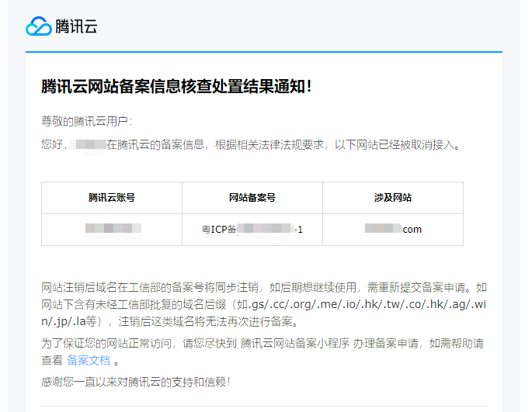Screen dimensions: 532x412
Task: Click the blurred account number cell
Action: [112, 230]
